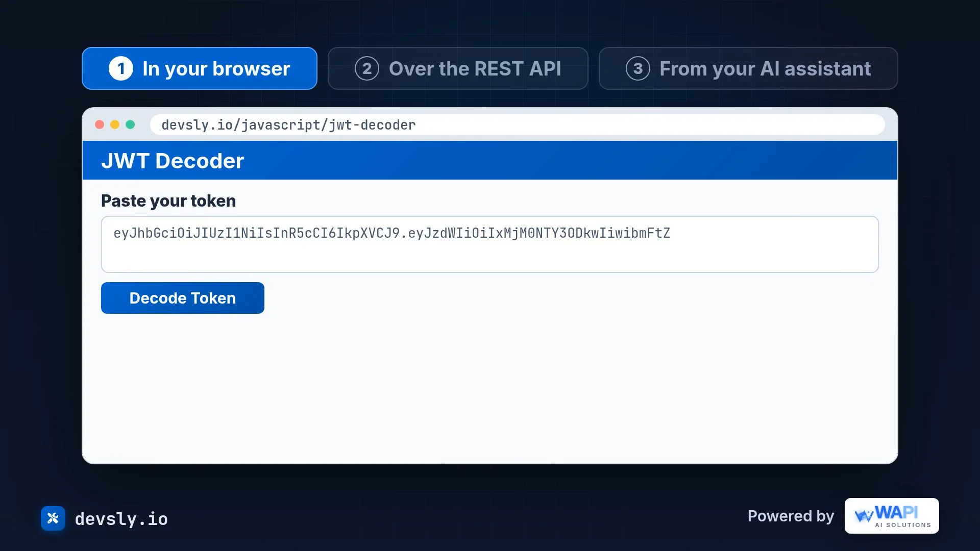Click the red close window dot
Screen dimensions: 980x551
(100, 124)
